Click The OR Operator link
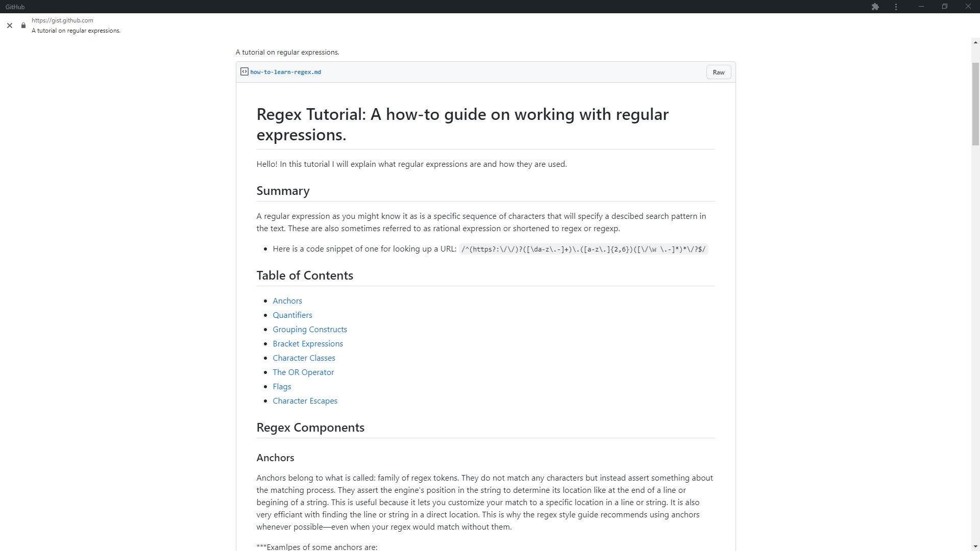 coord(303,372)
